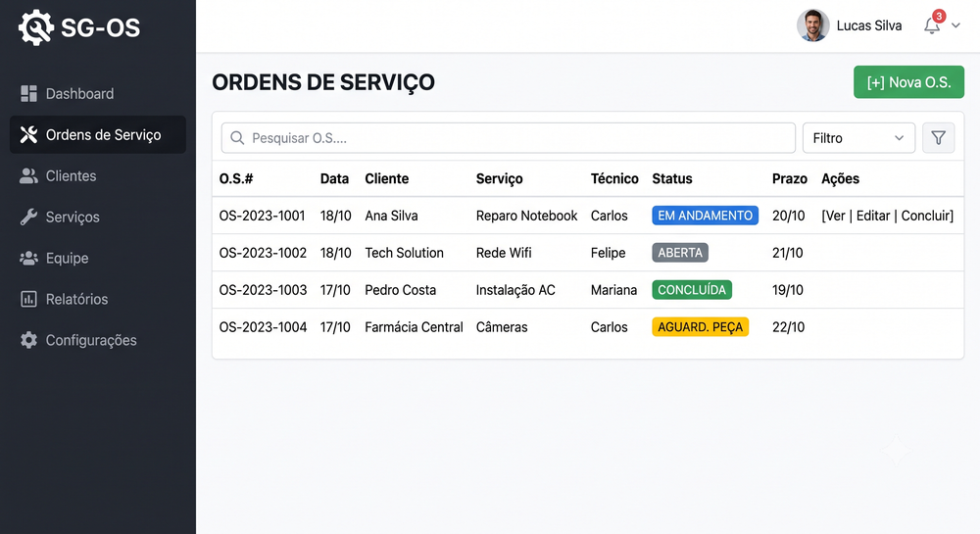This screenshot has width=980, height=534.
Task: Click Concluir link for OS-2023-1001
Action: click(925, 216)
